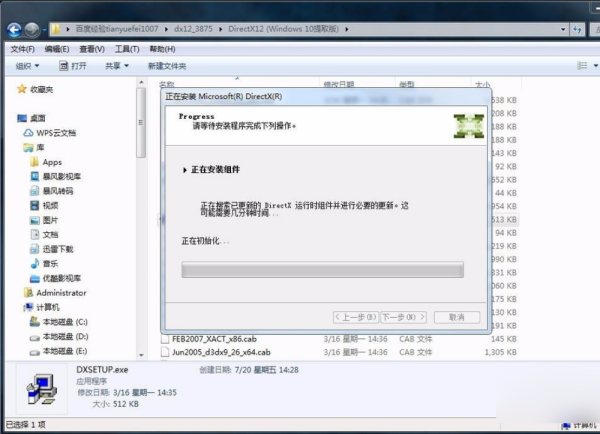The image size is (600, 434).
Task: Click the folder icon in the address bar
Action: pyautogui.click(x=56, y=29)
